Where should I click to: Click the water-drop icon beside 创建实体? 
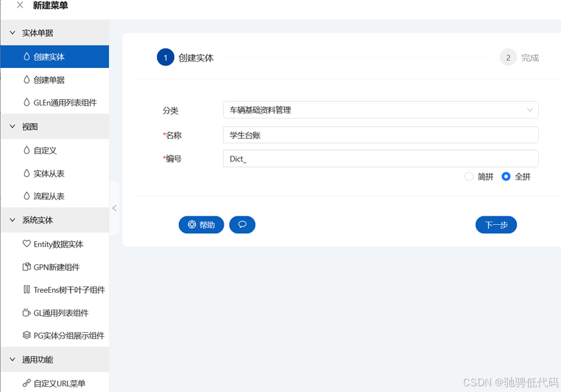click(x=27, y=56)
